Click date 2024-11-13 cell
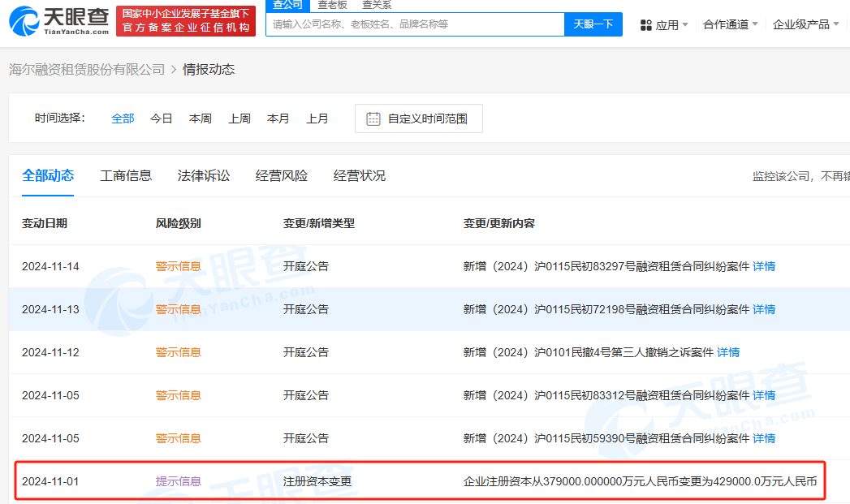The width and height of the screenshot is (850, 504). click(50, 309)
